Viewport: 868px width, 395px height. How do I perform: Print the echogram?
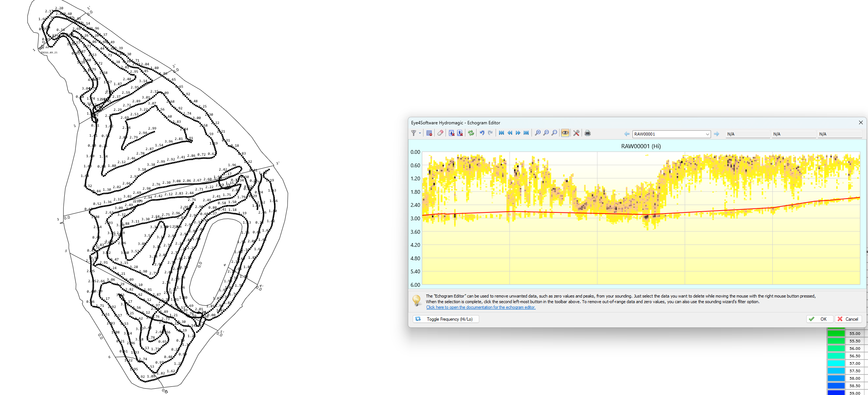click(x=588, y=133)
